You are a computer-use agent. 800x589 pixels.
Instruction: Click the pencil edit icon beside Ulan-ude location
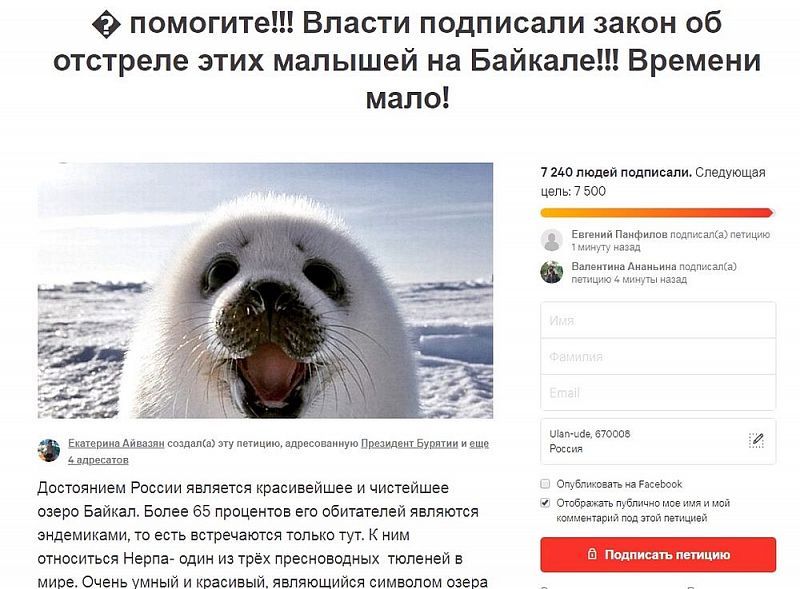click(756, 440)
